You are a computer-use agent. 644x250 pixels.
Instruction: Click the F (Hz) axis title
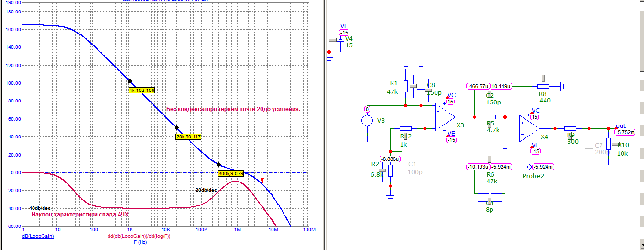point(141,242)
